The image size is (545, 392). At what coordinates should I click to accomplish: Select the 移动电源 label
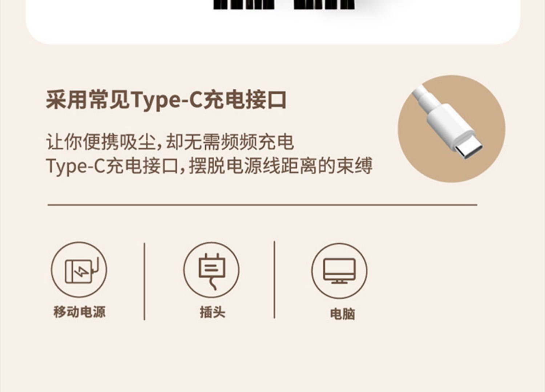click(x=79, y=312)
